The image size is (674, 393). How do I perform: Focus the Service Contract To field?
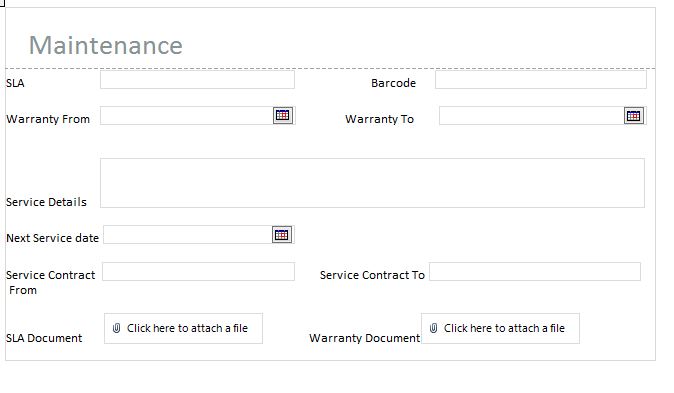[535, 272]
